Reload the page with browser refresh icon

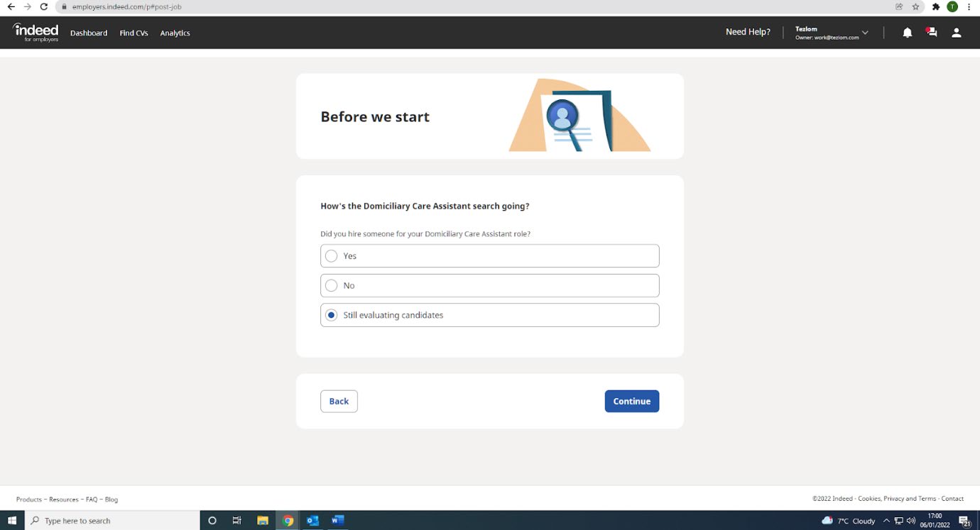pyautogui.click(x=44, y=6)
